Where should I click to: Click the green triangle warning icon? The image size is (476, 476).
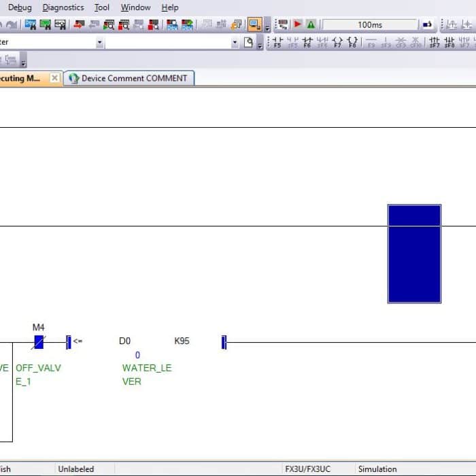click(311, 24)
